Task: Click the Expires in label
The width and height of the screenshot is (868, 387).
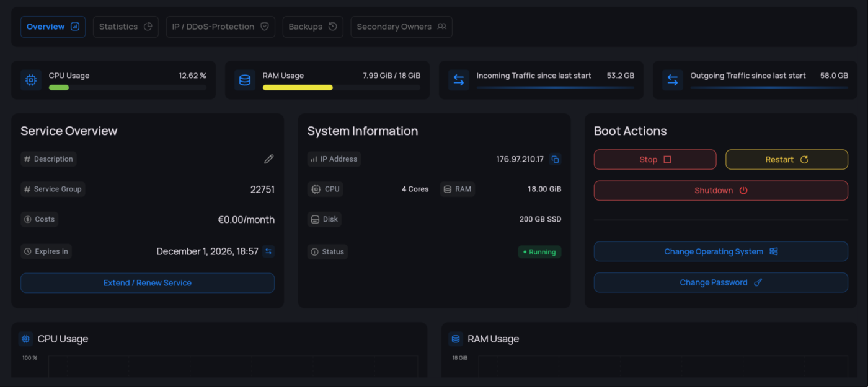Action: [x=46, y=251]
